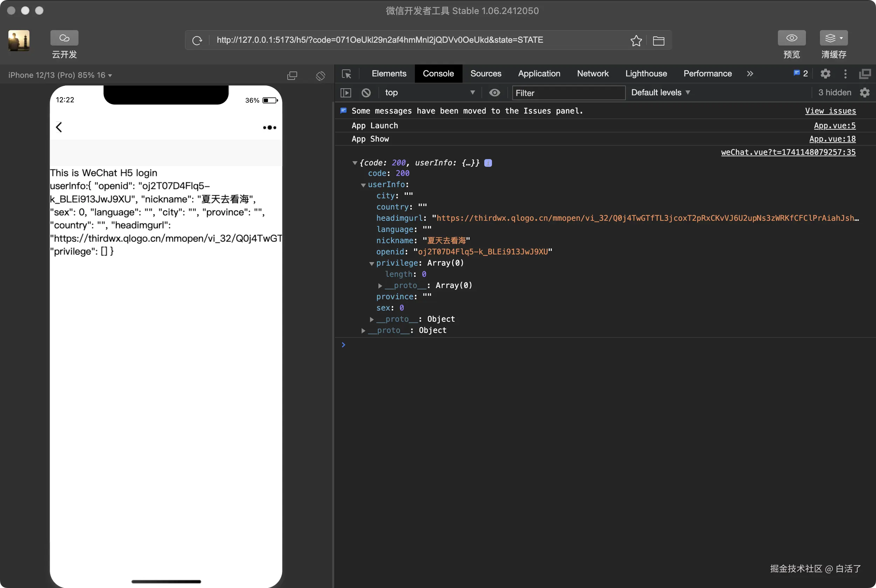Open the App.vue:18 source link
876x588 pixels.
[832, 139]
